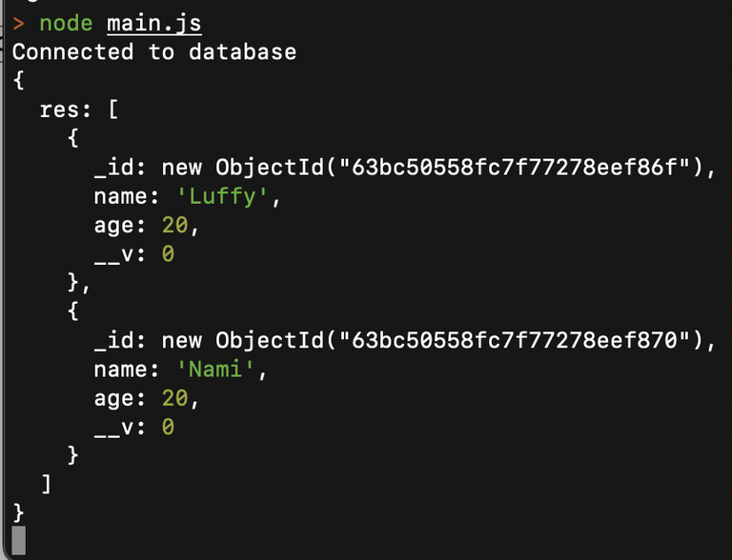Click the closing square bracket of the array
Image resolution: width=732 pixels, height=560 pixels.
(x=46, y=486)
